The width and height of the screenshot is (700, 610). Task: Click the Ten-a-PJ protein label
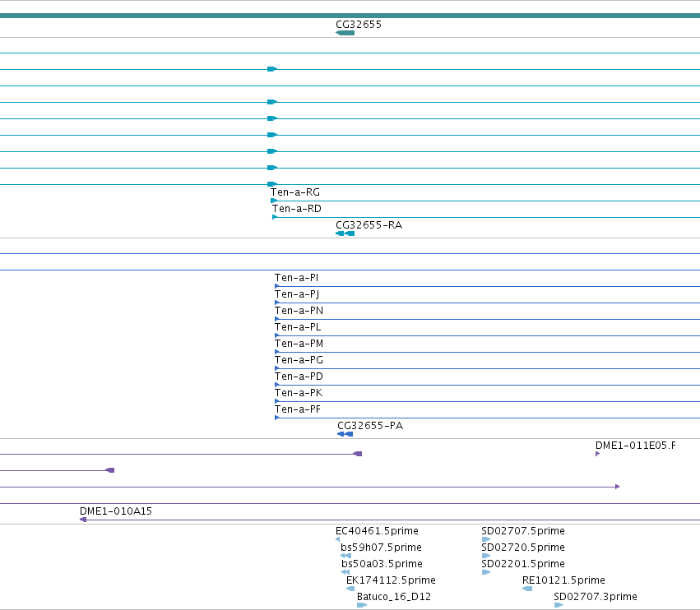[297, 294]
